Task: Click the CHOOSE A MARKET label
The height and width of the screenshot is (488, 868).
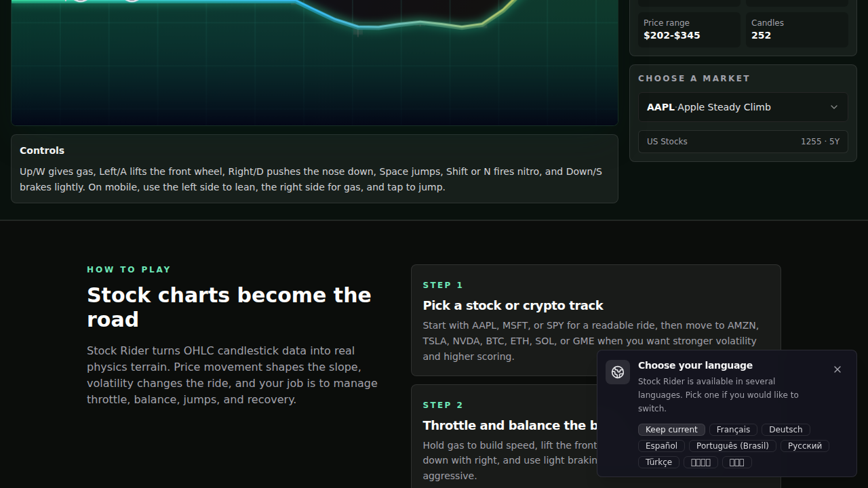Action: (x=694, y=79)
